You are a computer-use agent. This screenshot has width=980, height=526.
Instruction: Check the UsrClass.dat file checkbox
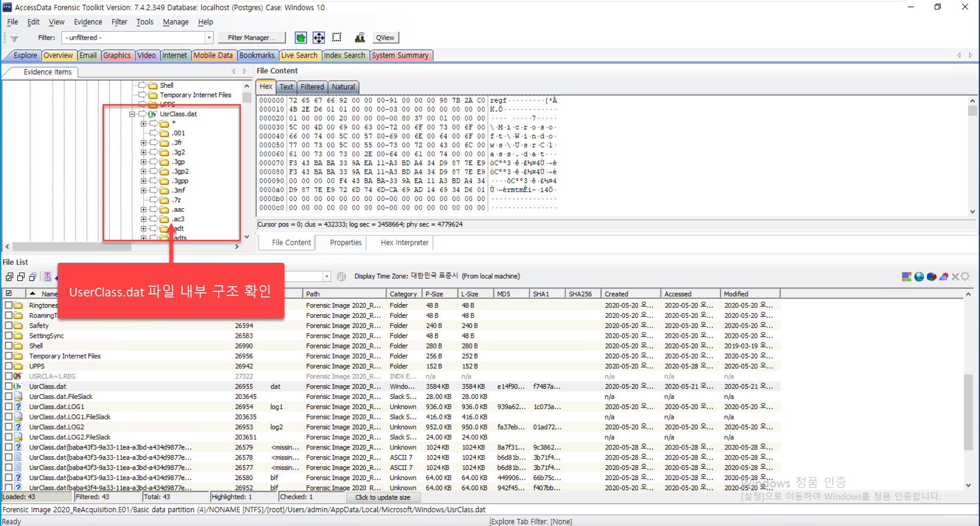(x=9, y=386)
